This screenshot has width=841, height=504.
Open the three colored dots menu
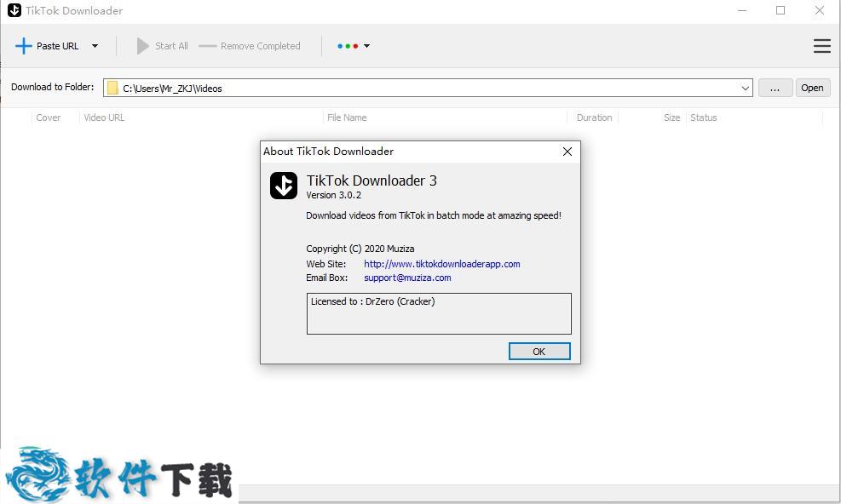click(x=353, y=46)
